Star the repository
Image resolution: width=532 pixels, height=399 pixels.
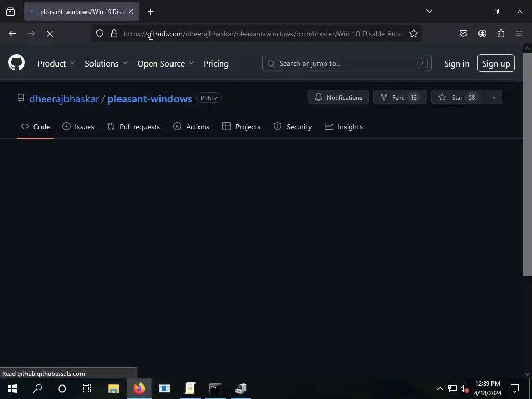(x=458, y=97)
